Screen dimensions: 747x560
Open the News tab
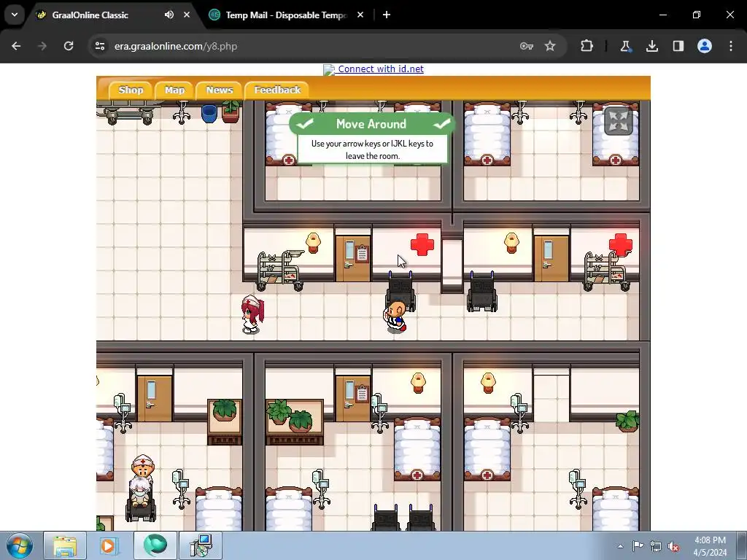point(219,90)
